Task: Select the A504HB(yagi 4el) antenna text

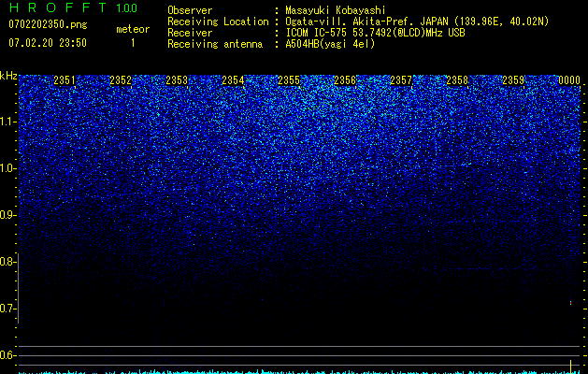Action: (330, 44)
